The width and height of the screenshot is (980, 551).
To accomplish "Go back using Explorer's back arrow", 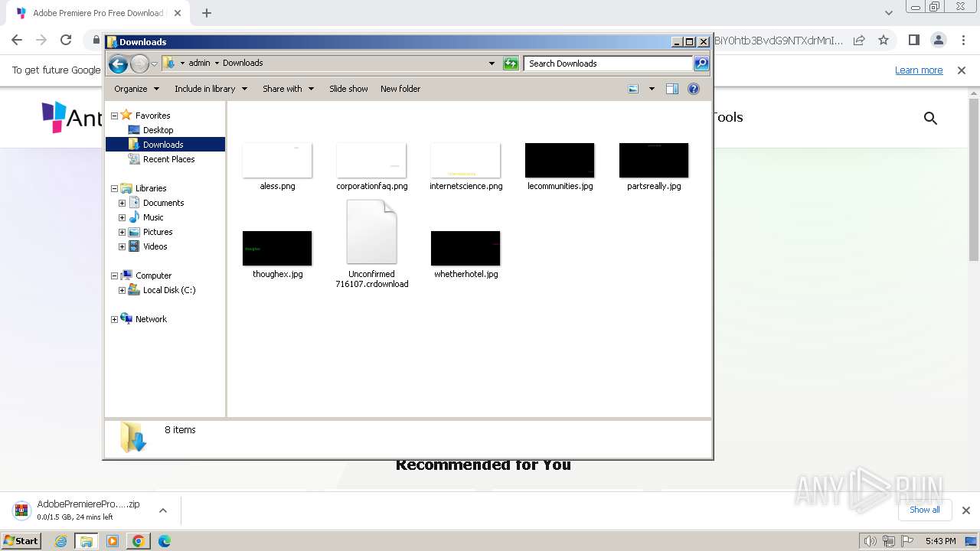I will (x=118, y=64).
